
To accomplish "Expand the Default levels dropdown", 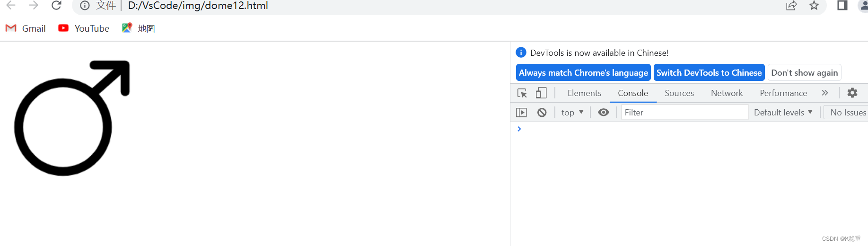I will click(783, 113).
